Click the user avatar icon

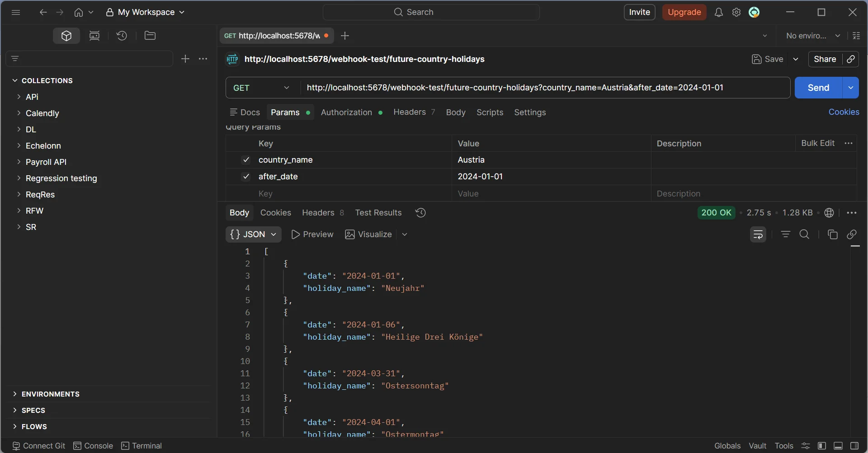pyautogui.click(x=754, y=12)
